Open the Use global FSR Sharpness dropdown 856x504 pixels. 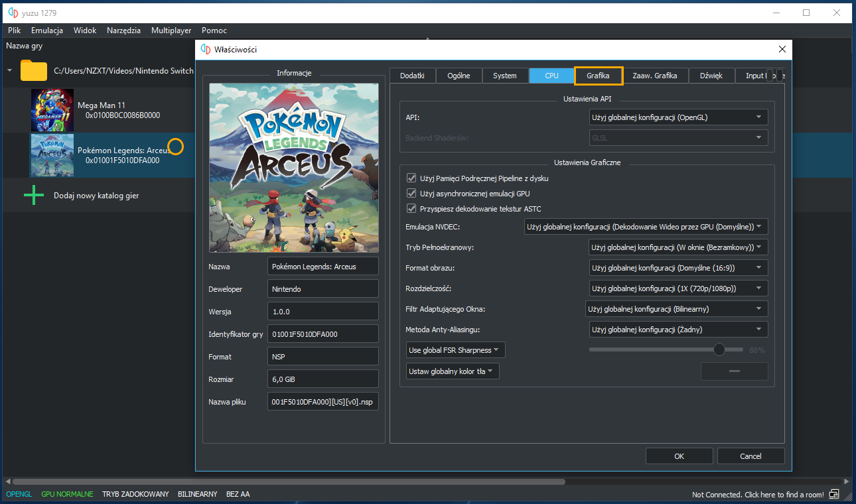point(456,350)
